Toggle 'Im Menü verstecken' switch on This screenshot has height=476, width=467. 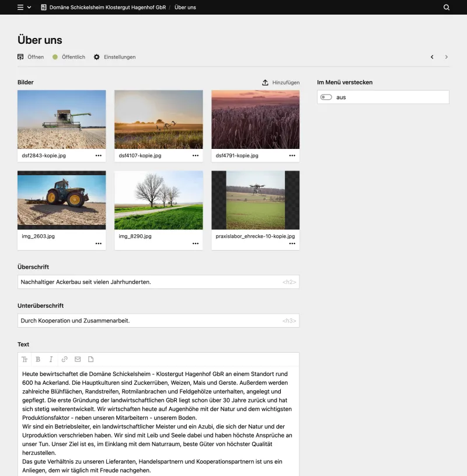click(x=327, y=97)
